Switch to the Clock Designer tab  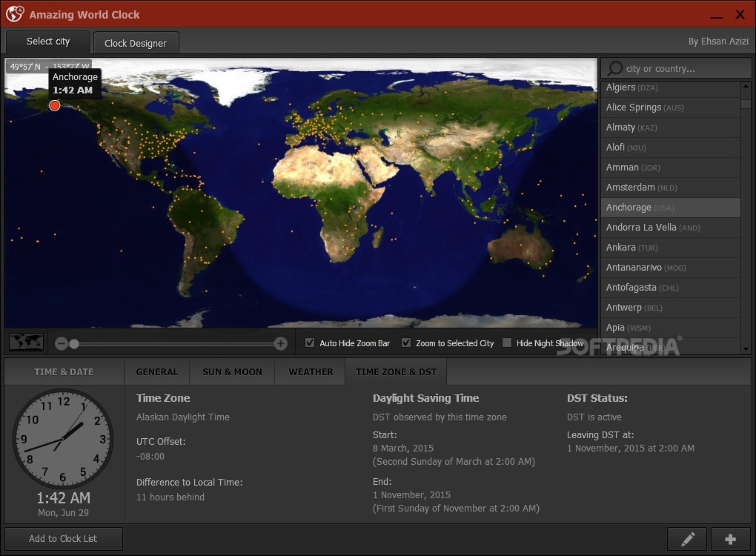[136, 43]
